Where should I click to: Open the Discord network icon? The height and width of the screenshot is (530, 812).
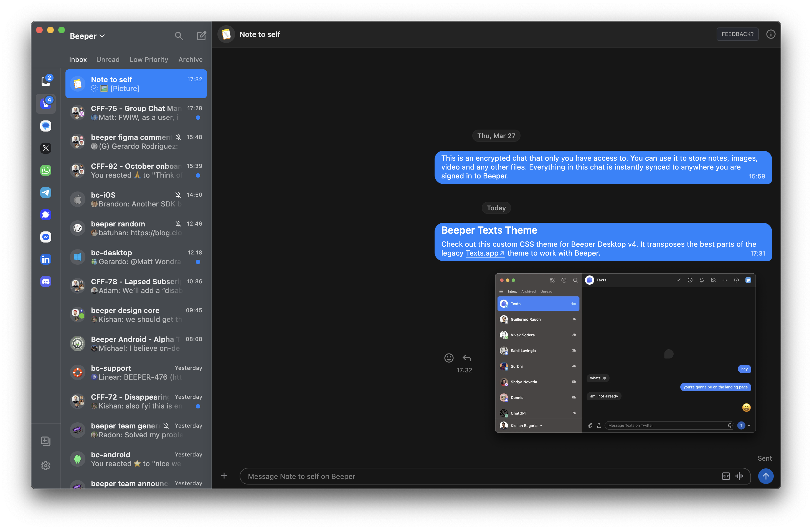click(x=46, y=282)
